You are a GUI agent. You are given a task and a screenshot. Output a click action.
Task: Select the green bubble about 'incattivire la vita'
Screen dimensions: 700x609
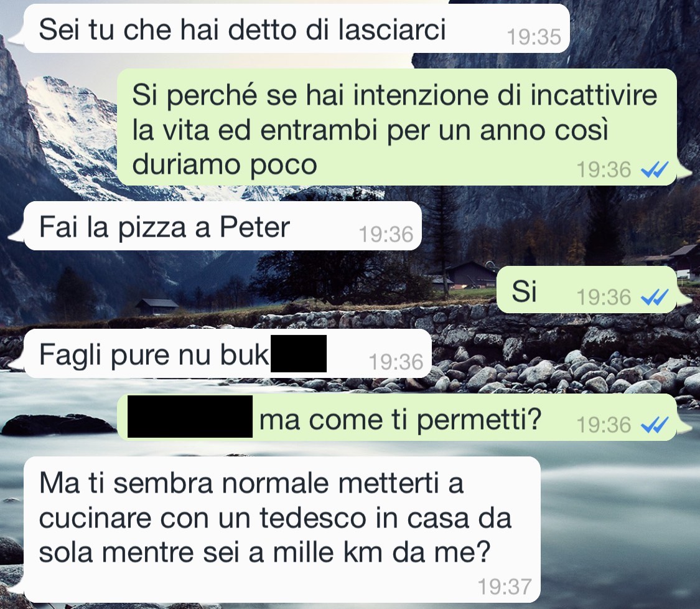pyautogui.click(x=396, y=127)
